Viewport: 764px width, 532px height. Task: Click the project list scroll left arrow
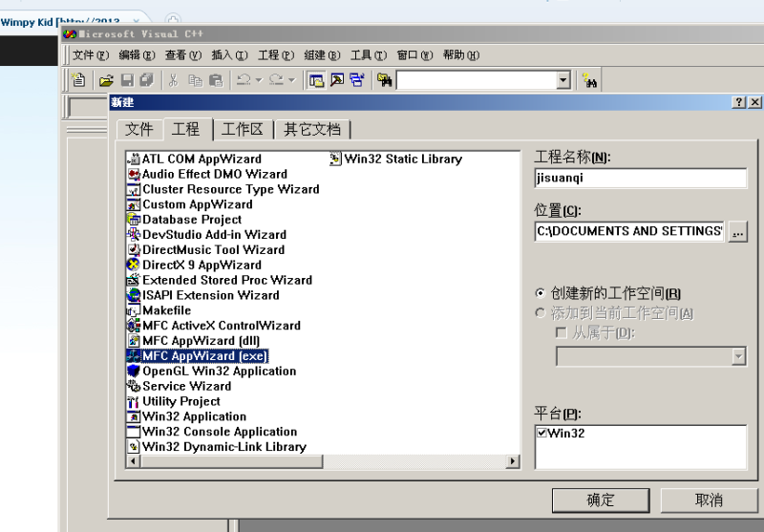tap(133, 461)
